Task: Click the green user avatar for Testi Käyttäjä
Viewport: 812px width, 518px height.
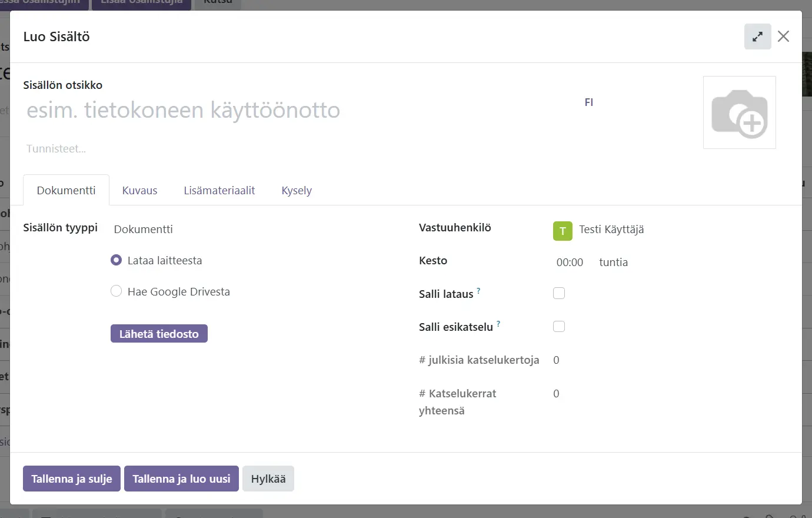Action: pos(563,231)
